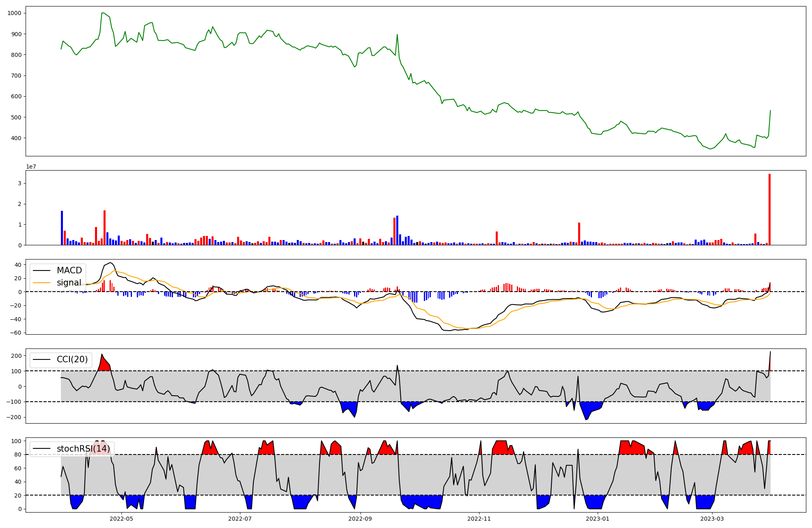Click the orange signal line swatch in legend
Screen dimensions: 812x528
point(41,283)
